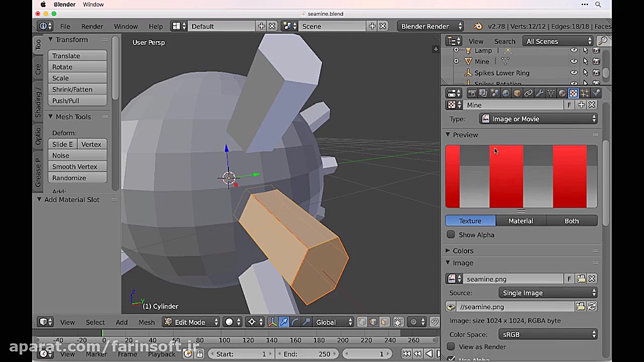
Task: Click outliner filter magnifier icon
Action: click(603, 41)
